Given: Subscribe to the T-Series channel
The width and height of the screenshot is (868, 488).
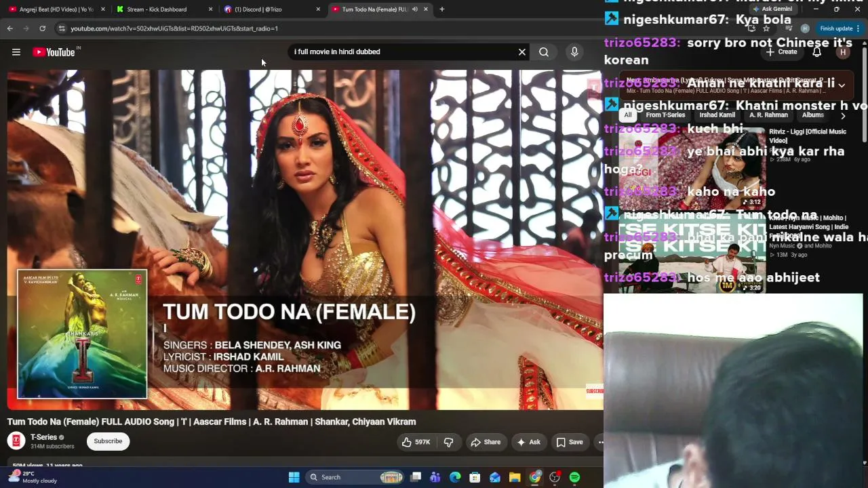Looking at the screenshot, I should tap(108, 441).
